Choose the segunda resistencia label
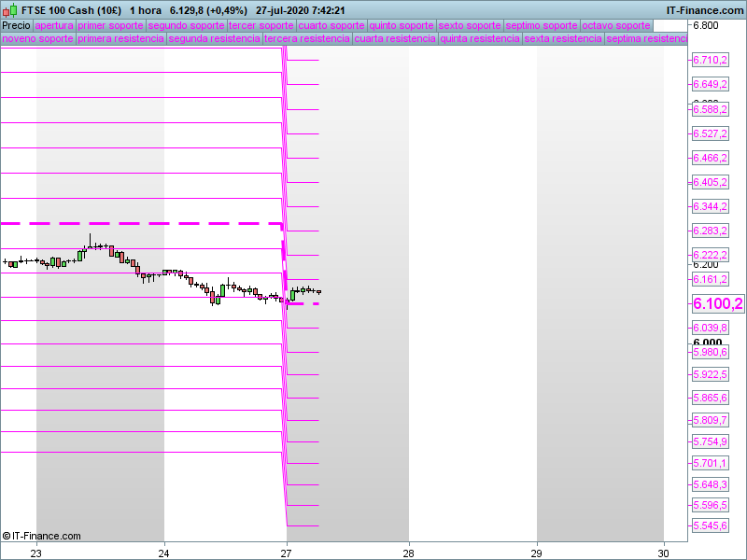Screen dimensions: 747x560 point(215,38)
